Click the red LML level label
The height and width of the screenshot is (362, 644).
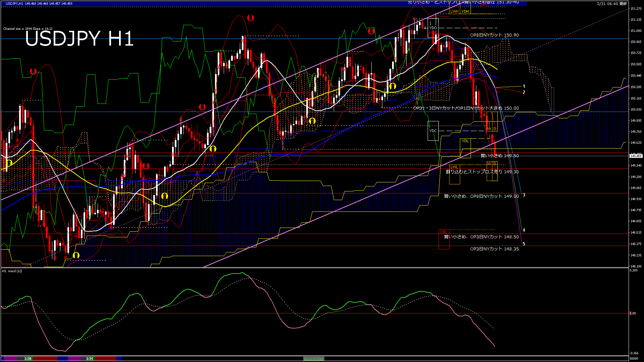pos(443,232)
